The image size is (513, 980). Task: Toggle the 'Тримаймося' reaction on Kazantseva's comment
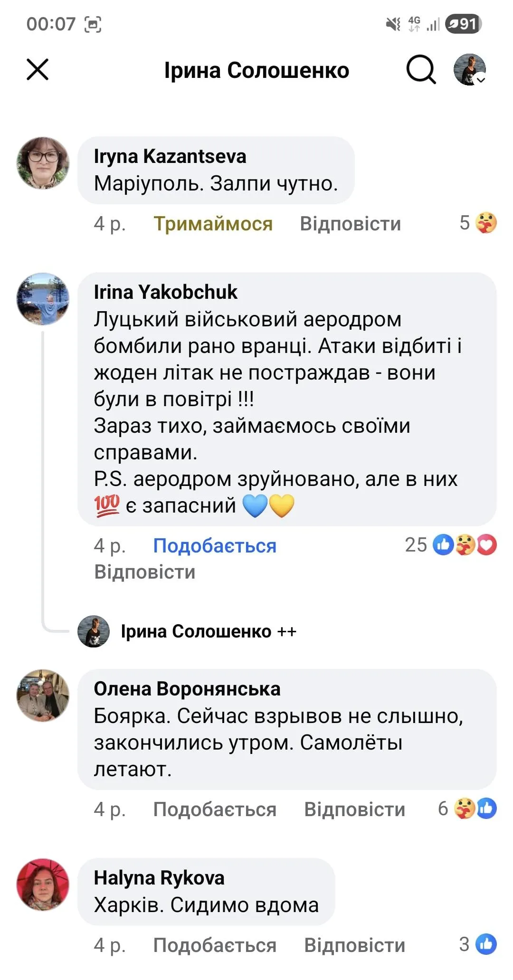[x=213, y=223]
